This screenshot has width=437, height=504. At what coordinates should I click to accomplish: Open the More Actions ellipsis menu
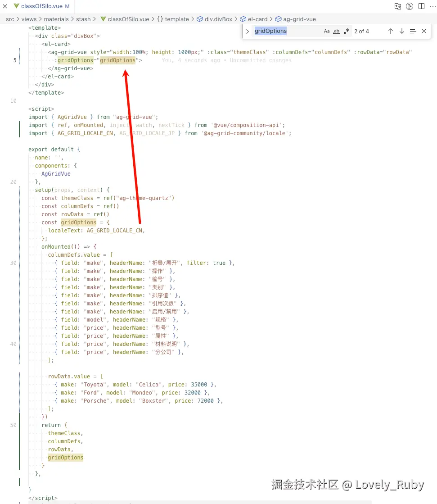433,6
